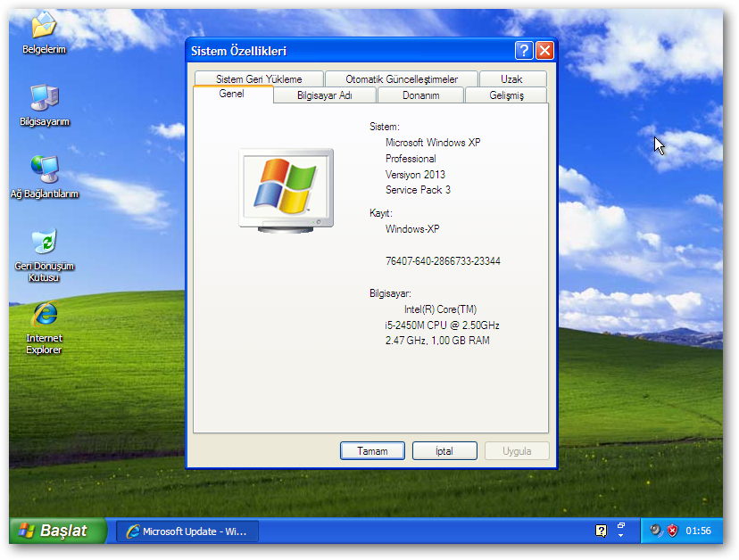Screen dimensions: 739x560
Task: Open the Sistem Geri Yükleme tab
Action: click(259, 79)
